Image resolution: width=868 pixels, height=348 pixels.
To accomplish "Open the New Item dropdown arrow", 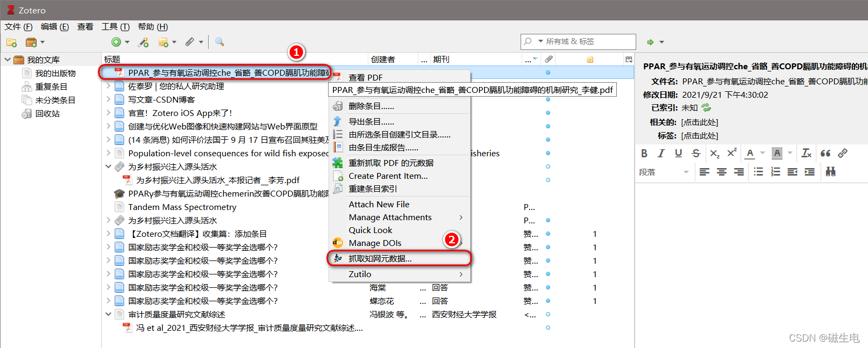I will (x=127, y=42).
